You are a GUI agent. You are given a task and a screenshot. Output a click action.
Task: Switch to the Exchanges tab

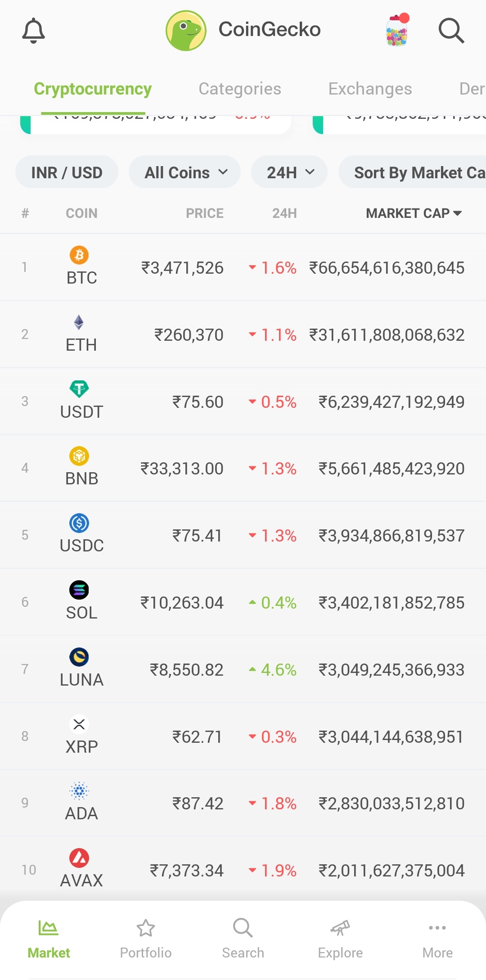coord(370,89)
